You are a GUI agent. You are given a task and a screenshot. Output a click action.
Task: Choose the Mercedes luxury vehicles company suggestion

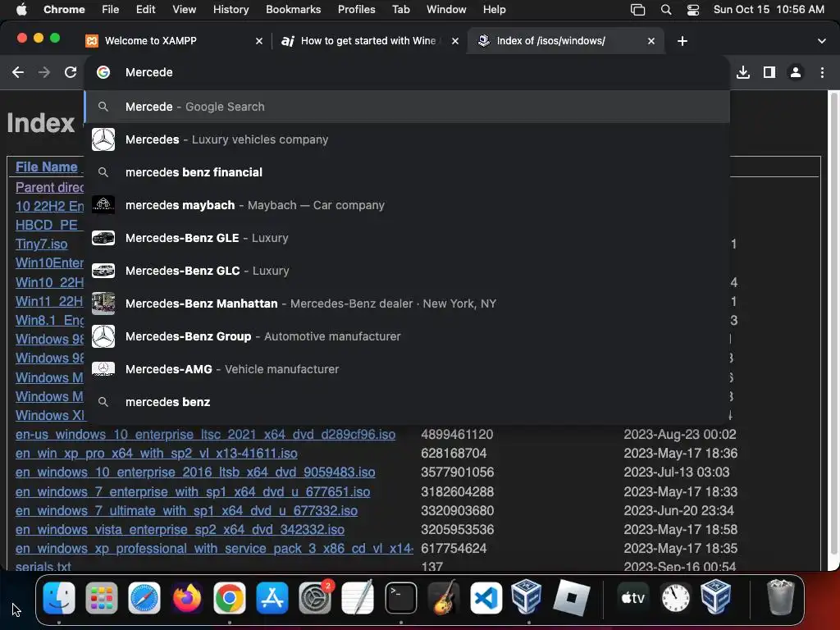(x=407, y=139)
